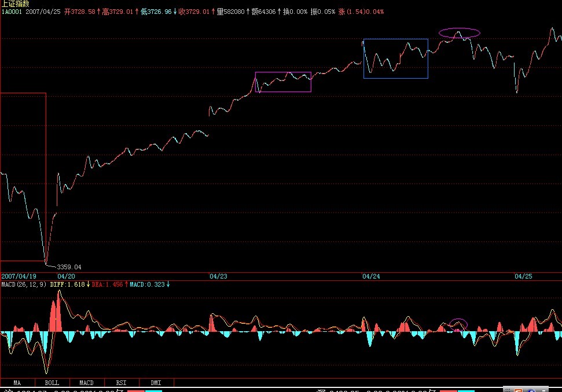Click the 04/24 date marker

click(370, 277)
